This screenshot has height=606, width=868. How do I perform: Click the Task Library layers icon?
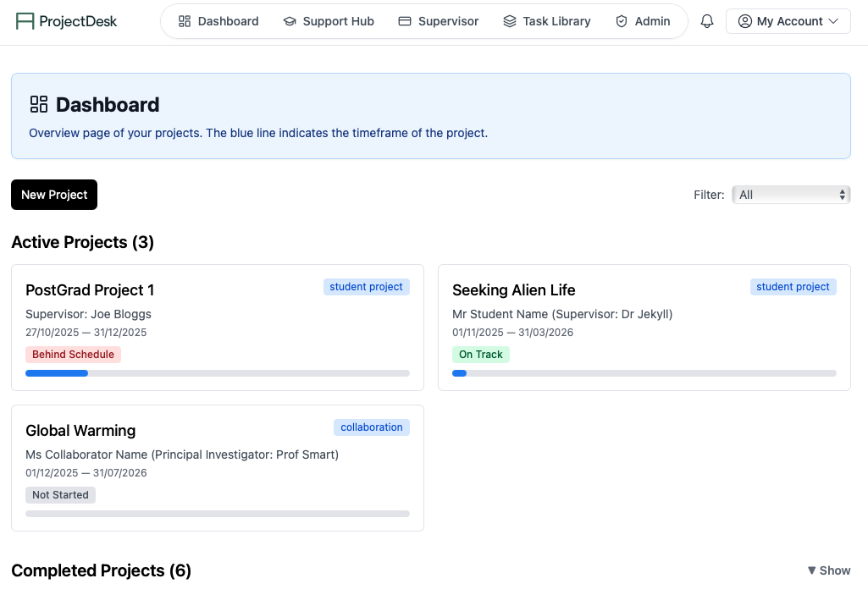coord(509,20)
